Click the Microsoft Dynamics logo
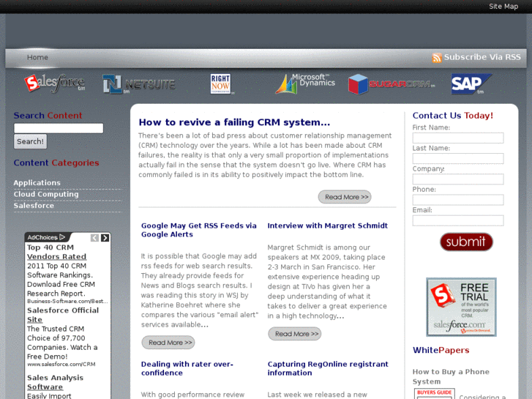 (x=304, y=83)
